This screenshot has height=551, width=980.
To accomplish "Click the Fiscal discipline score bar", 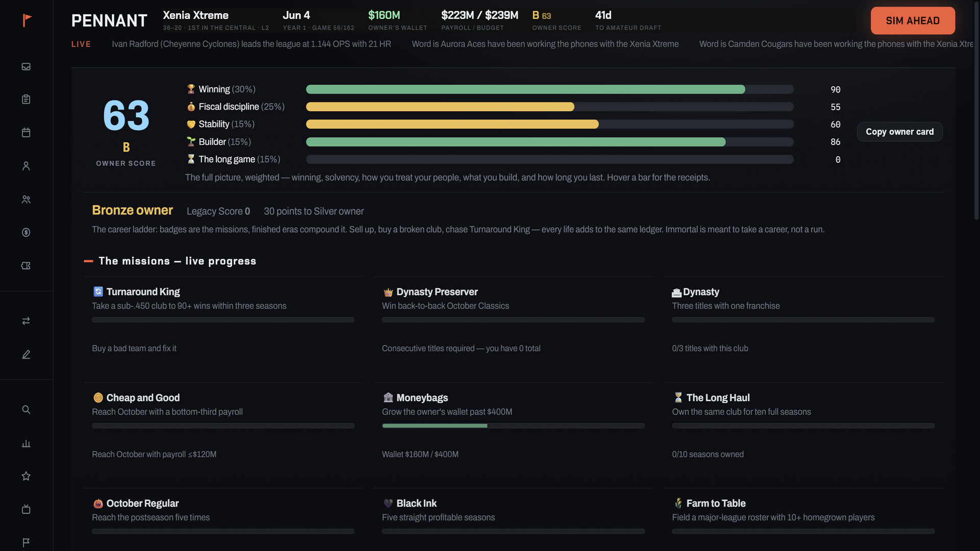I will pos(550,107).
